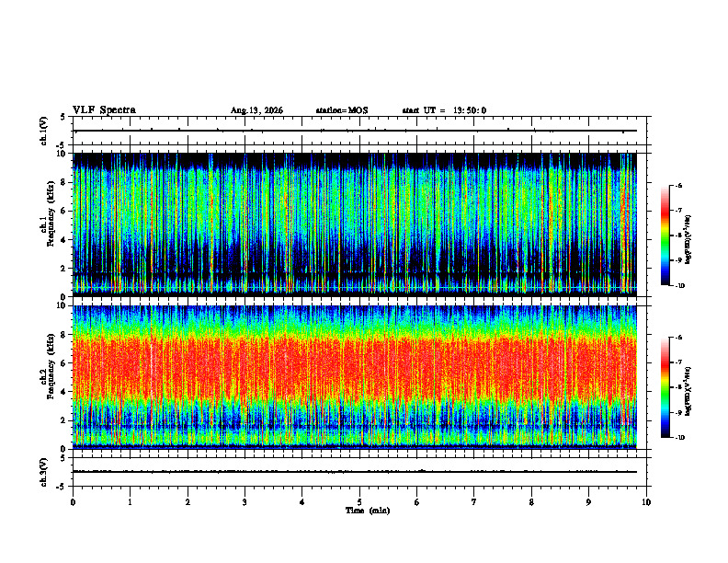
Task: Click the ch.1 colorbar "log(PSD)" unit label
Action: 688,240
